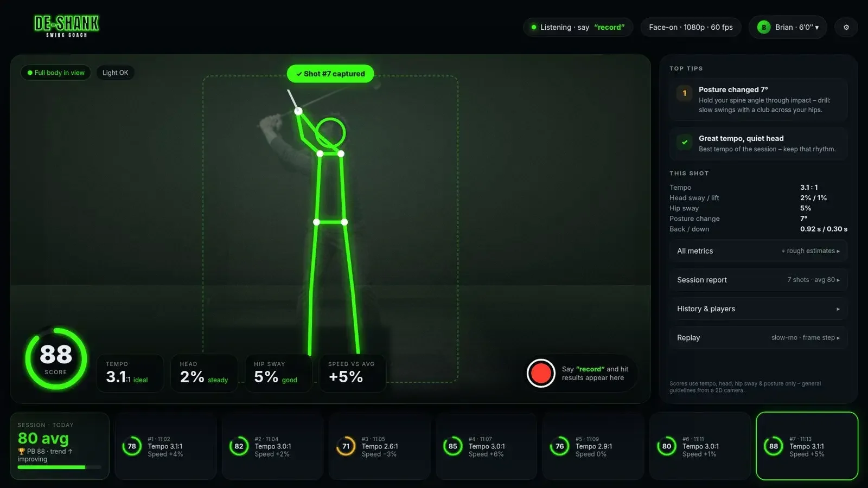Click the Tempo 3.1:1 ideal tile
The height and width of the screenshot is (488, 868).
(130, 373)
